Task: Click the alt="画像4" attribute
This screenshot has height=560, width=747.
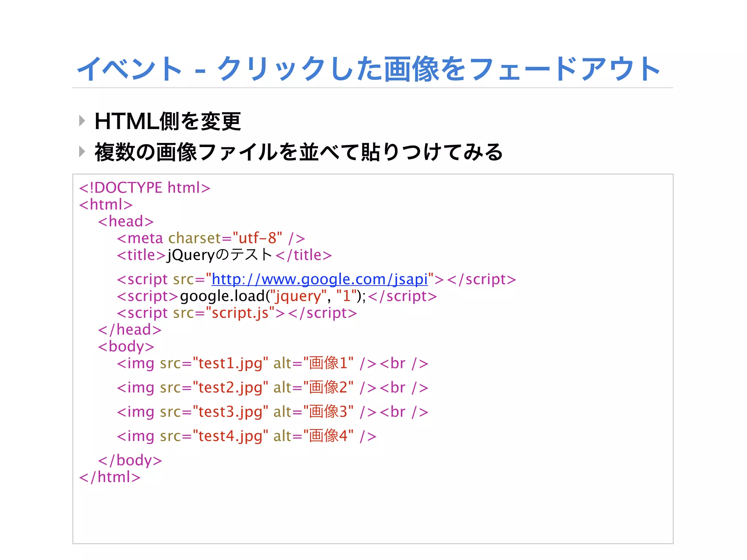Action: [314, 436]
